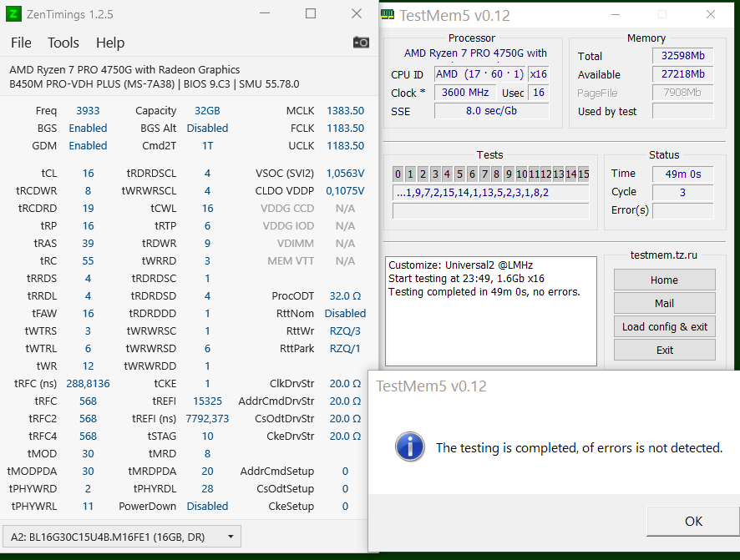Click the Mail button in TestMem5
This screenshot has width=740, height=560.
point(665,303)
